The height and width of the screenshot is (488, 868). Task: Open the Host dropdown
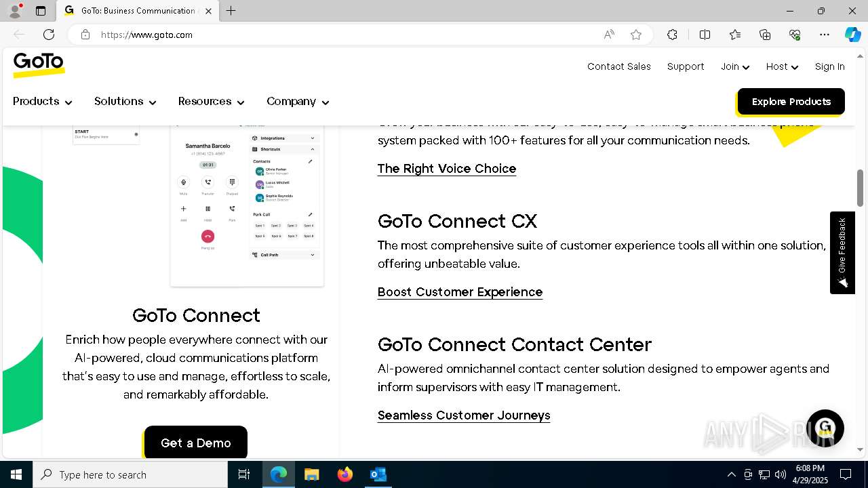(782, 66)
